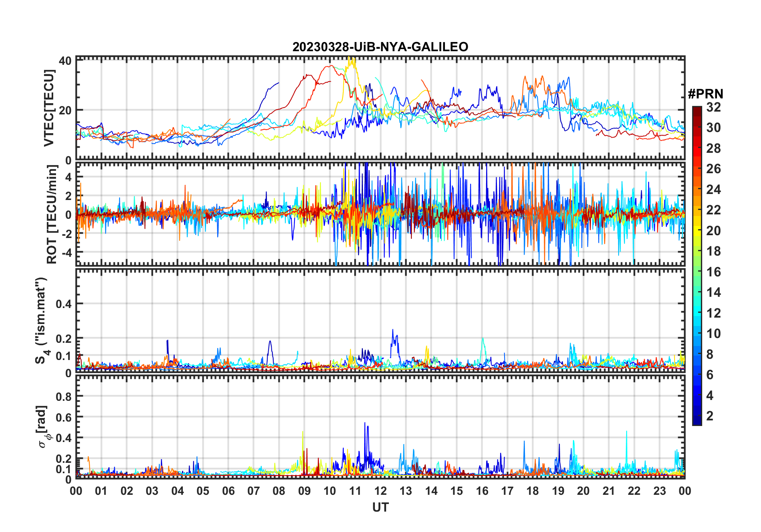Click the ROT y-axis tick -4
The width and height of the screenshot is (761, 532).
tap(66, 253)
